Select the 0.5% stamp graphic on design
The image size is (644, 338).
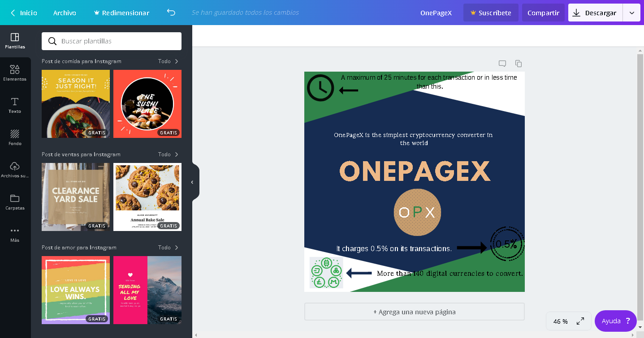507,244
